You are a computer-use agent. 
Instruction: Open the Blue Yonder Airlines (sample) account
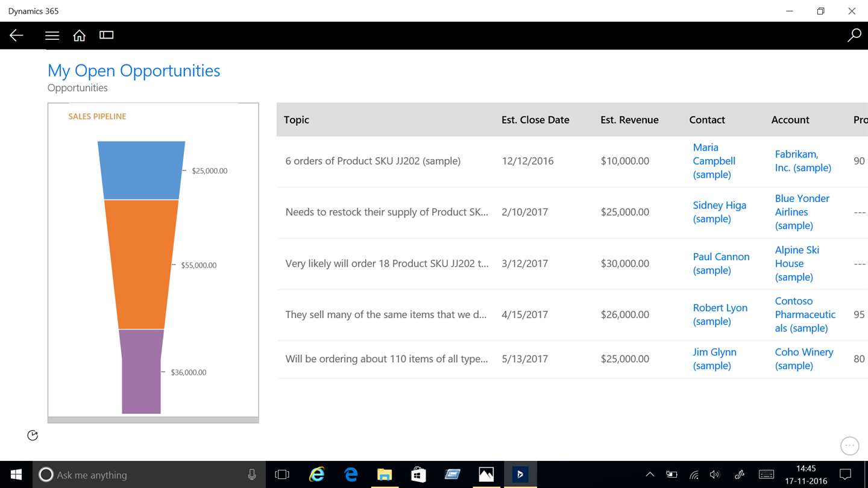[x=802, y=212]
